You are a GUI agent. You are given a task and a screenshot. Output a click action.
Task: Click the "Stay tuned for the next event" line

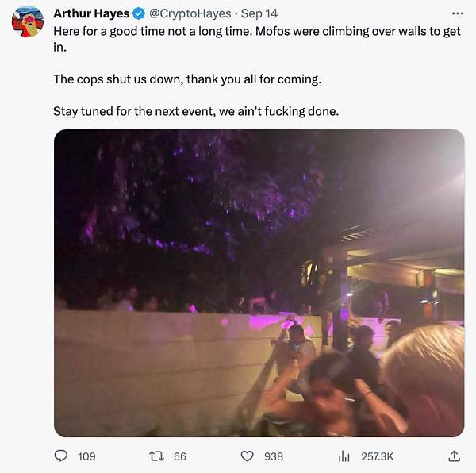click(x=196, y=111)
